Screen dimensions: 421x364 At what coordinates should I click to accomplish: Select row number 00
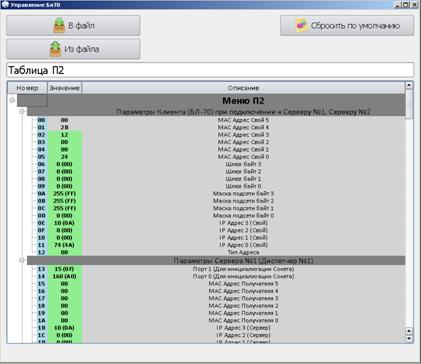41,120
